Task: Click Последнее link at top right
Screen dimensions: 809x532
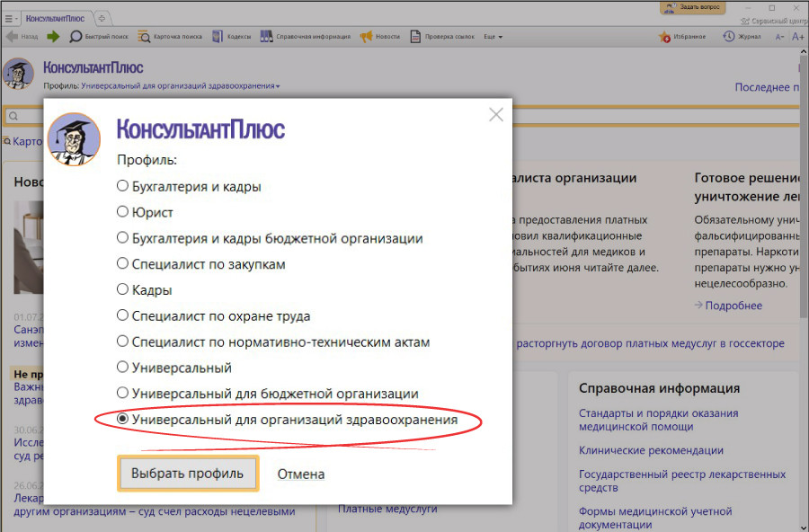Action: click(x=769, y=87)
